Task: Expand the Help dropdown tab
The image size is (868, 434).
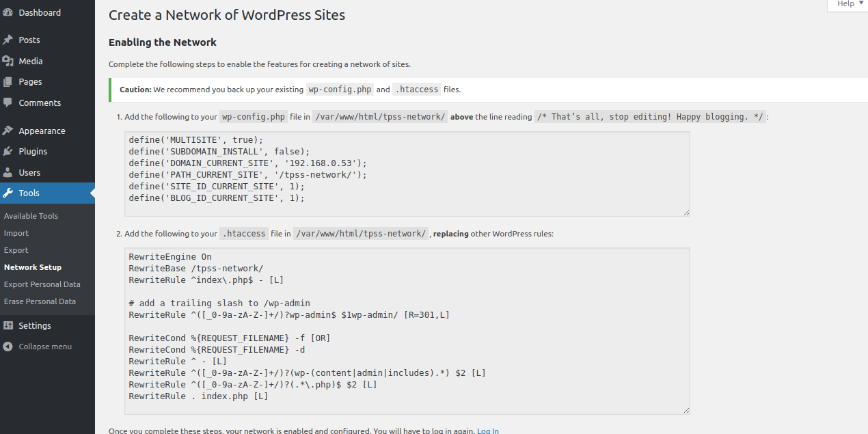Action: 847,5
